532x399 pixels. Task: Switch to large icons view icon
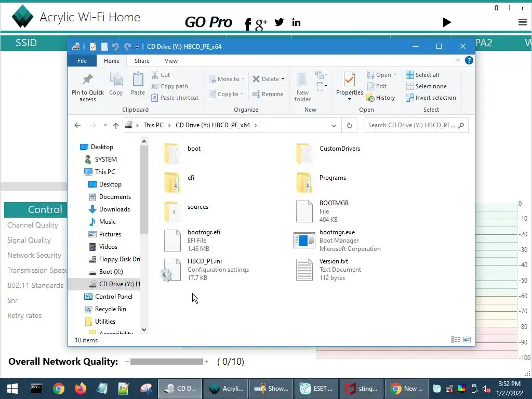pyautogui.click(x=467, y=340)
